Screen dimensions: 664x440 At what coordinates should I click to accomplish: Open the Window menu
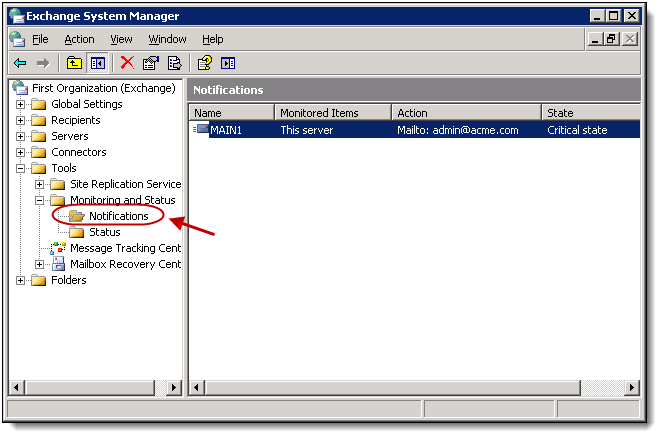[167, 39]
